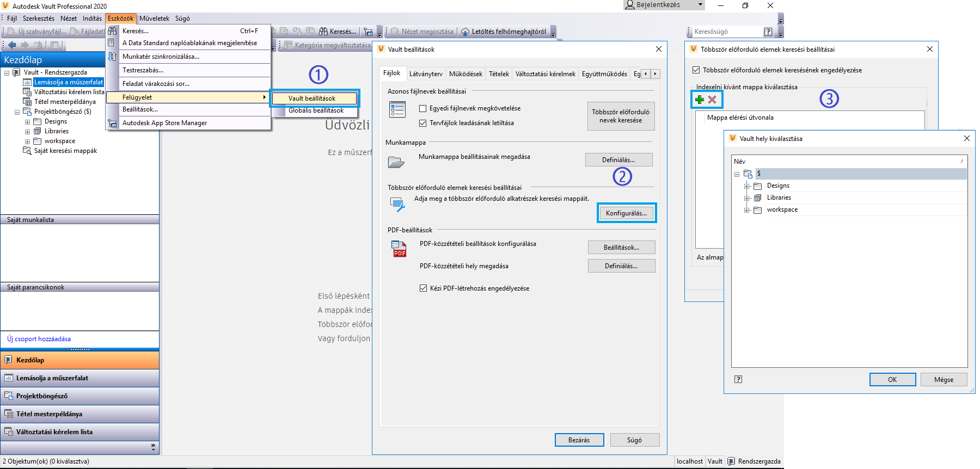Screen dimensions: 980x469
Task: Uncheck Tervfájlok leadásának letiltása
Action: coord(422,123)
